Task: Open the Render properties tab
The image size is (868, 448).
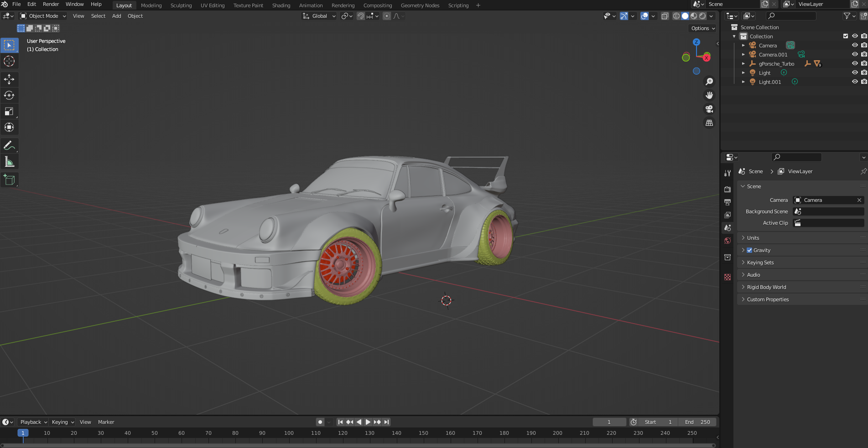Action: [x=728, y=189]
